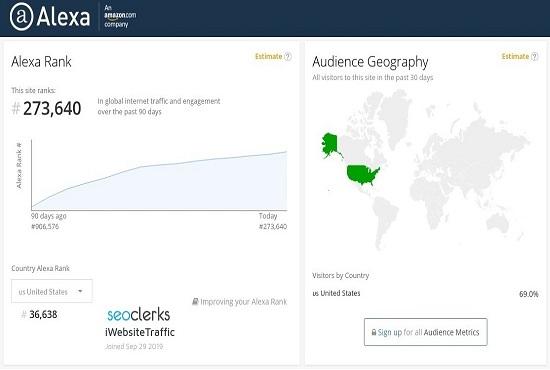Click the country rank value 36,638
This screenshot has width=550, height=370.
point(43,315)
